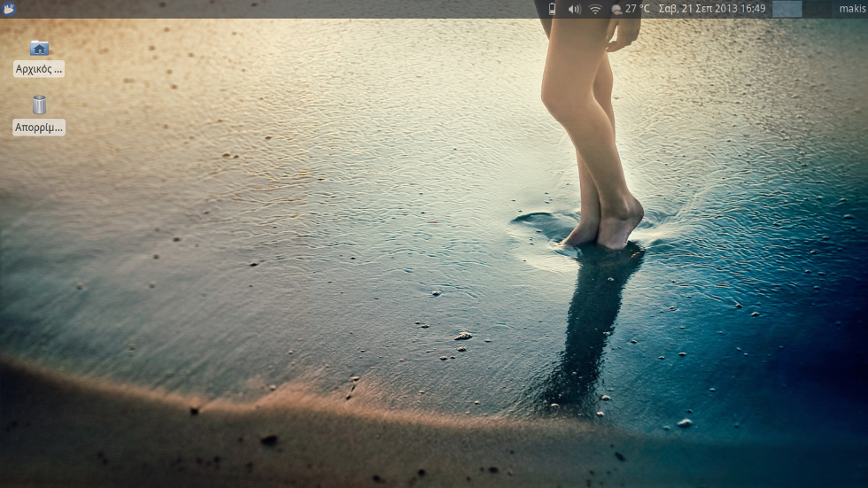
Task: Open the volume speaker icon
Action: click(x=574, y=9)
